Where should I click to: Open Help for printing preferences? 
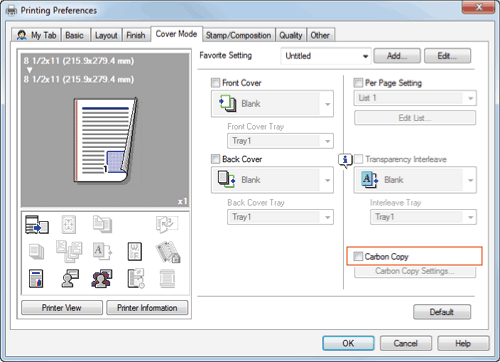click(x=463, y=343)
